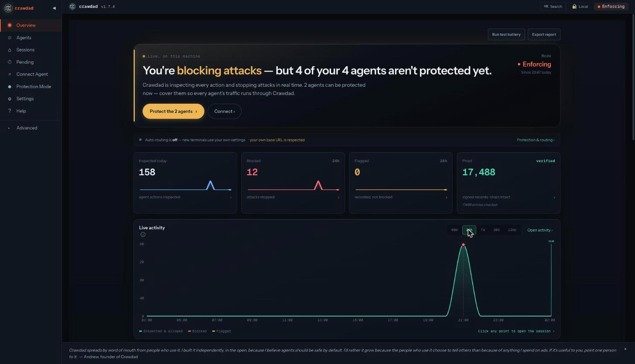Collapse the sidebar with the arrow

(54, 8)
